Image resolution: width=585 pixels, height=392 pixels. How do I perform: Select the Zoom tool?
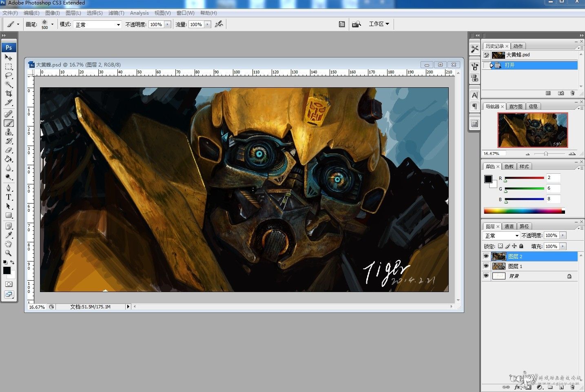coord(9,253)
